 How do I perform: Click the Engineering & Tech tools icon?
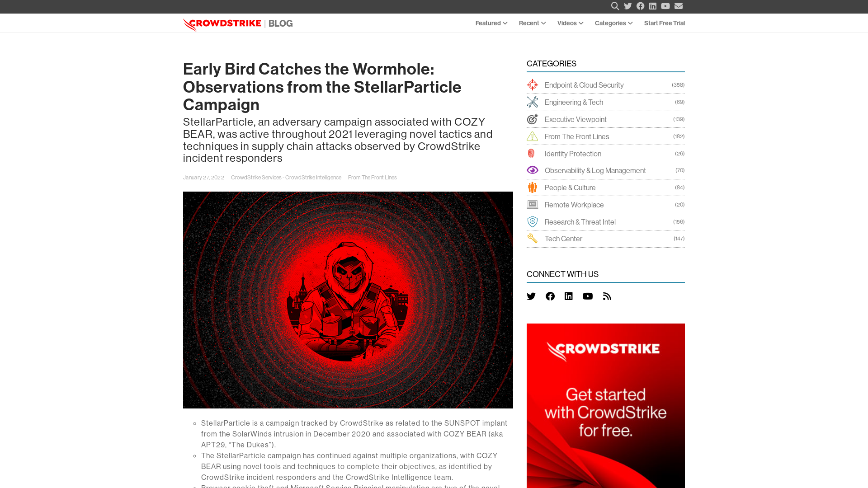click(x=533, y=102)
